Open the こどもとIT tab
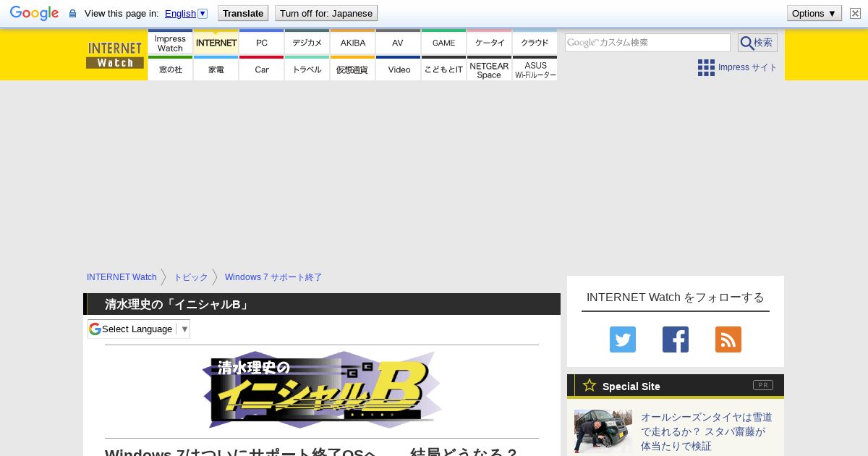The height and width of the screenshot is (456, 868). pyautogui.click(x=443, y=69)
